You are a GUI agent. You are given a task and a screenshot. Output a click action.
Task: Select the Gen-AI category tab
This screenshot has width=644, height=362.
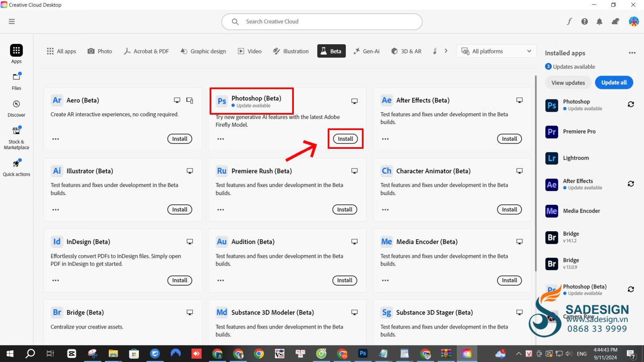(366, 51)
